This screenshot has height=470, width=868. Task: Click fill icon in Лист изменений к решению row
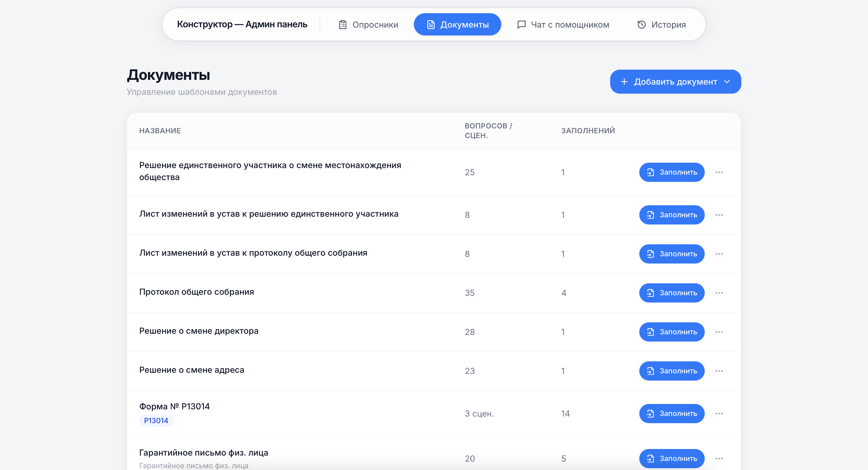650,215
